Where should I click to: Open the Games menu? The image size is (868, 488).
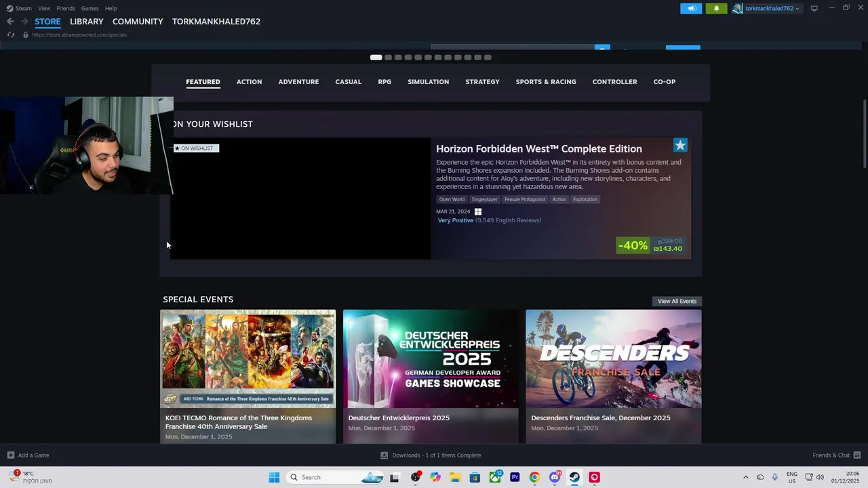tap(90, 8)
